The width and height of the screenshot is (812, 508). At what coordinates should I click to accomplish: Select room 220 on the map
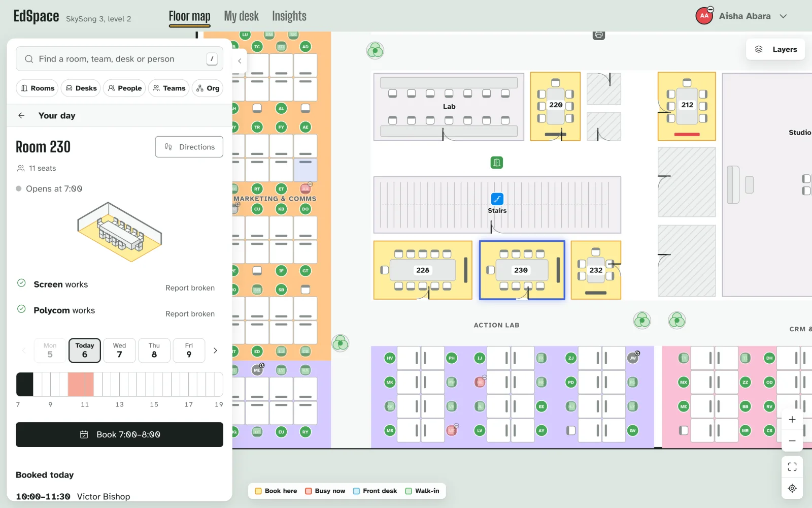click(555, 106)
